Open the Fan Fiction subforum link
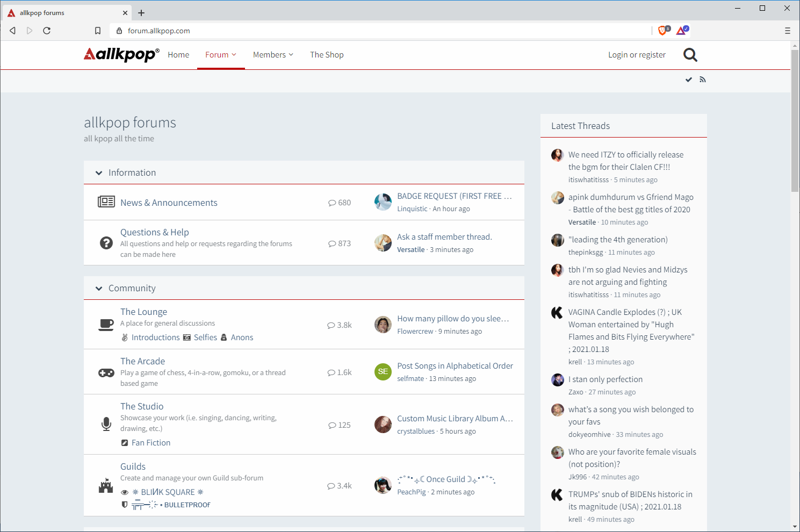This screenshot has width=800, height=532. [x=151, y=443]
